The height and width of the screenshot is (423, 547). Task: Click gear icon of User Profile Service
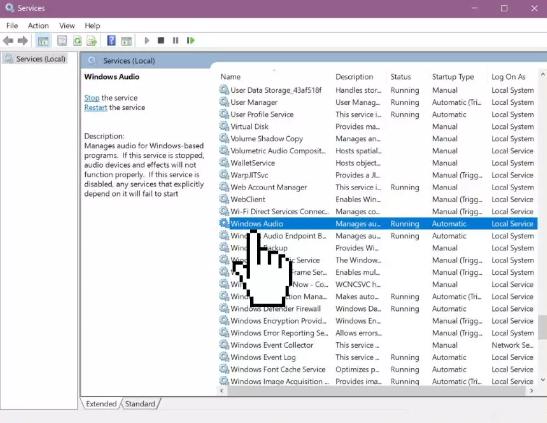pyautogui.click(x=224, y=114)
